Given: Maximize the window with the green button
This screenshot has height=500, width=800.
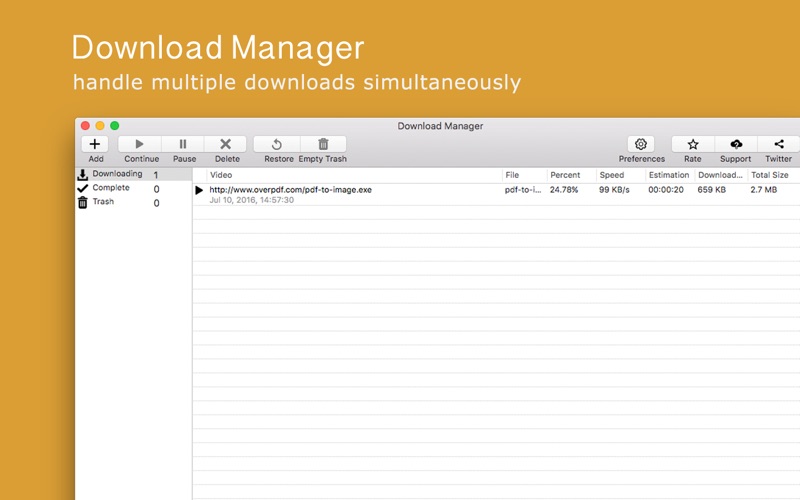Looking at the screenshot, I should tap(115, 126).
